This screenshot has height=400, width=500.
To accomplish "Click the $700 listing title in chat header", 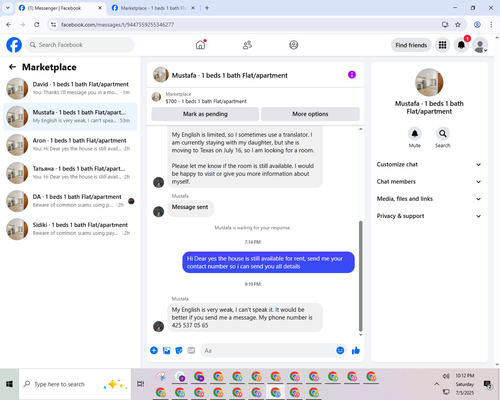I will pyautogui.click(x=206, y=101).
